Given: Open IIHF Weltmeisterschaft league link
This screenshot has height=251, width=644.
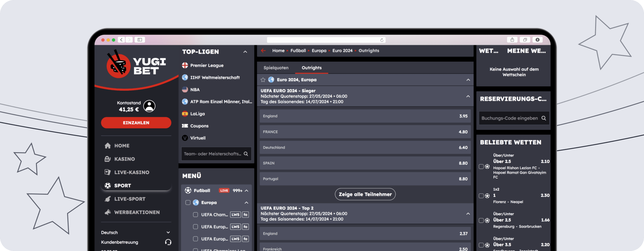Looking at the screenshot, I should 215,77.
